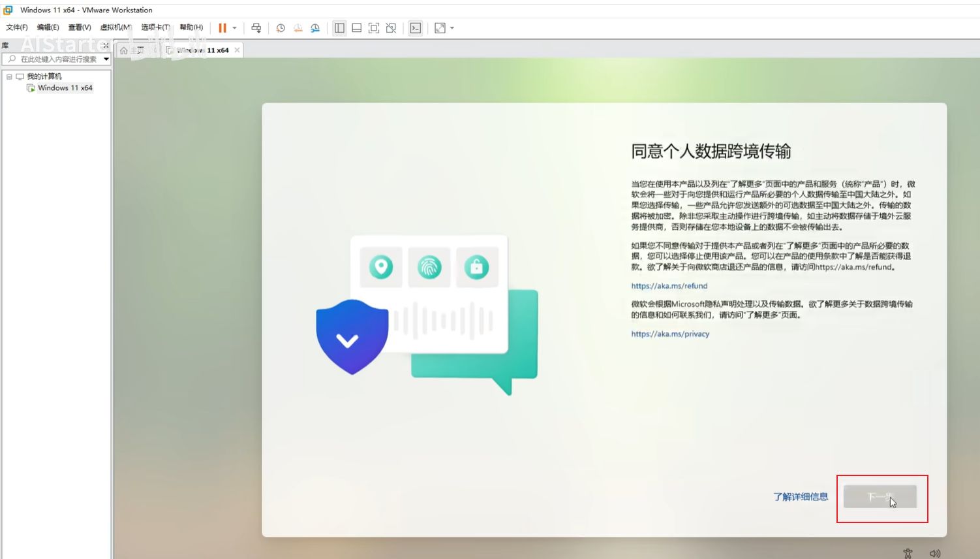The width and height of the screenshot is (980, 559).
Task: Click the volume speaker icon in setup
Action: point(935,553)
